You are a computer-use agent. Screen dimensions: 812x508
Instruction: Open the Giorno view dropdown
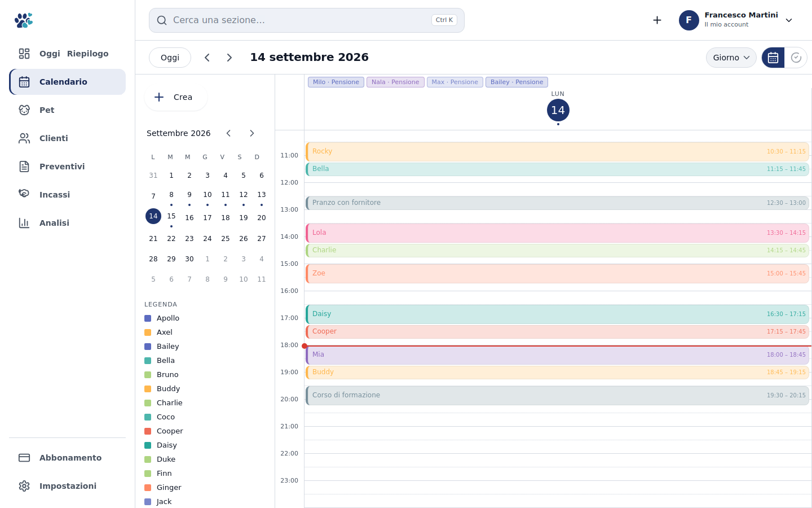click(731, 58)
